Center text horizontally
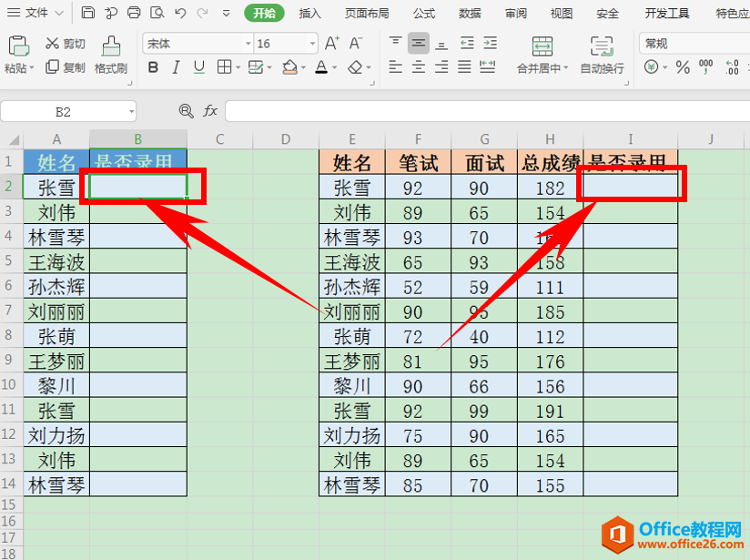Viewport: 750px width, 560px height. coord(418,66)
